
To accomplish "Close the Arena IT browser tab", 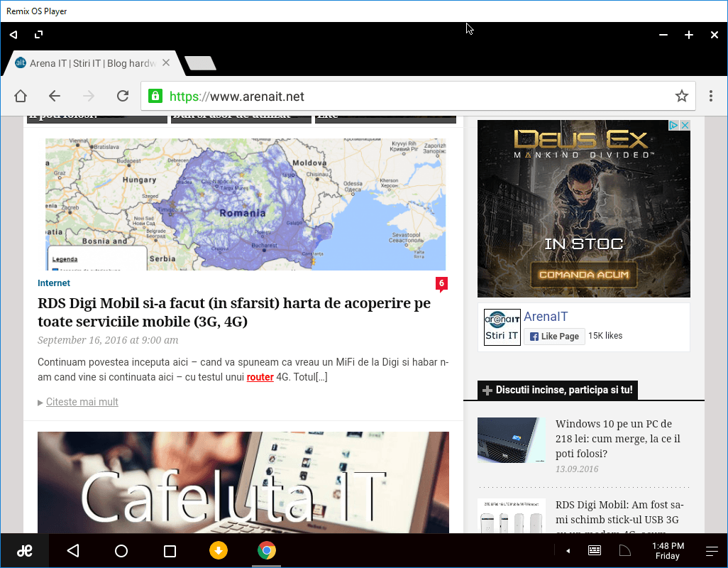I will point(166,62).
